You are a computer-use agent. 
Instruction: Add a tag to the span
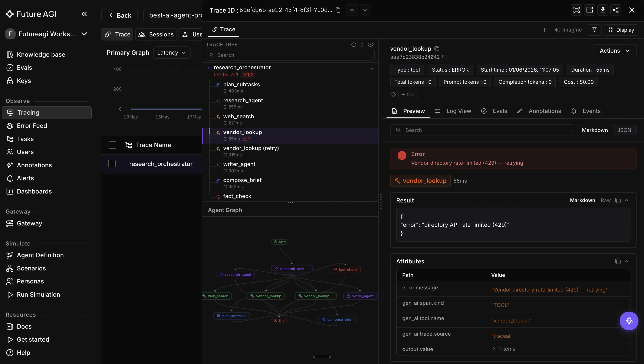(x=408, y=95)
